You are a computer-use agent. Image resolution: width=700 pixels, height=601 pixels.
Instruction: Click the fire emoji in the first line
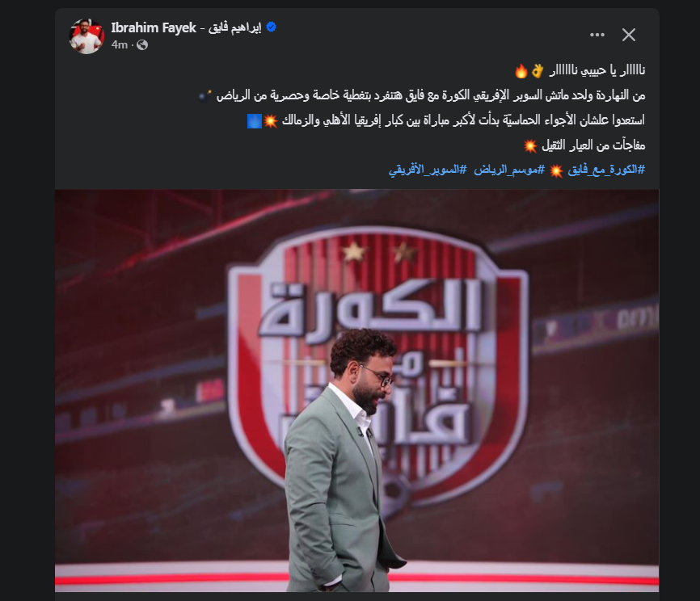click(521, 70)
